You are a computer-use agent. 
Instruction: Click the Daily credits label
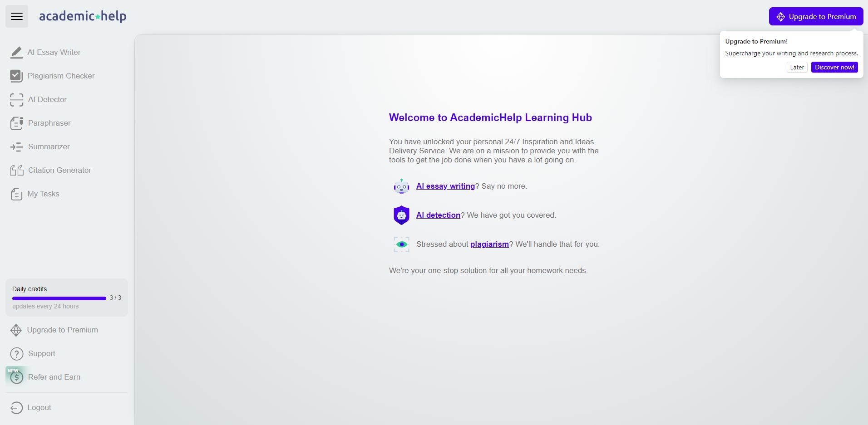click(30, 289)
